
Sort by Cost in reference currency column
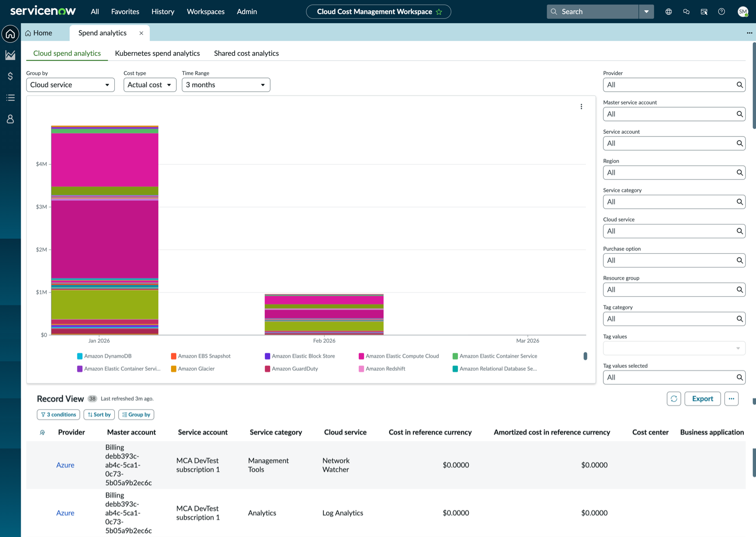coord(430,433)
